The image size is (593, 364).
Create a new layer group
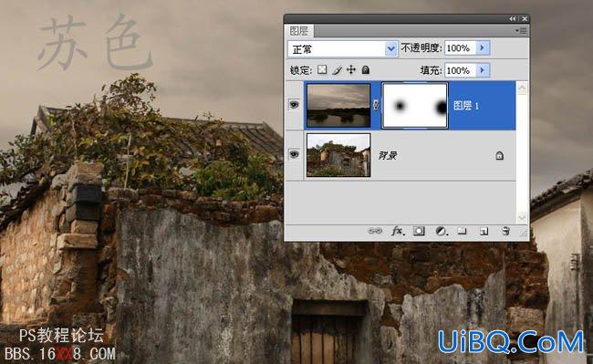point(462,231)
